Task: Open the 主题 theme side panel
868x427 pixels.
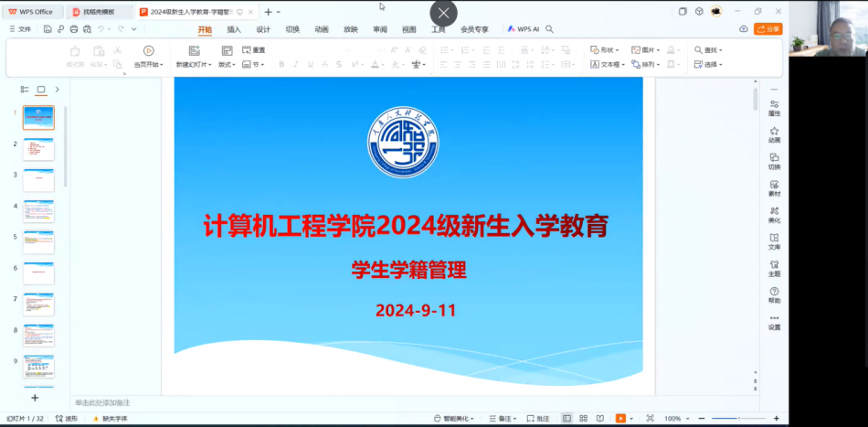Action: coord(775,269)
